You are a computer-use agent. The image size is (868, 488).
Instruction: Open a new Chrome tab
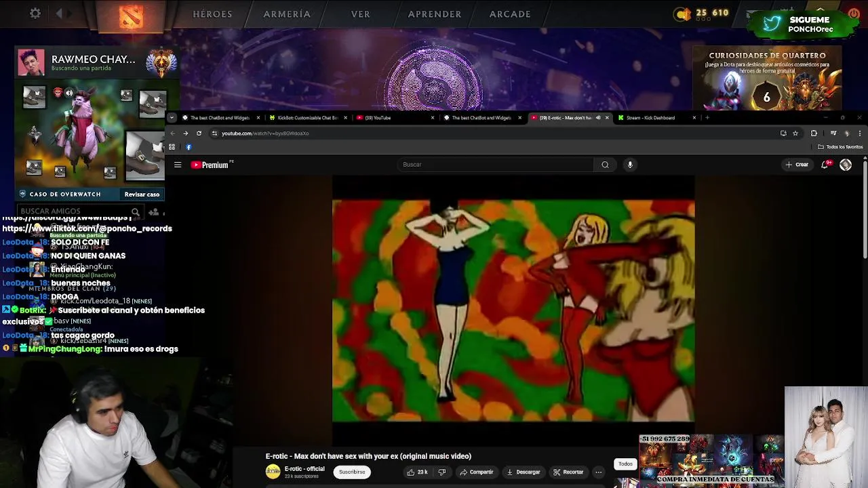click(x=707, y=118)
